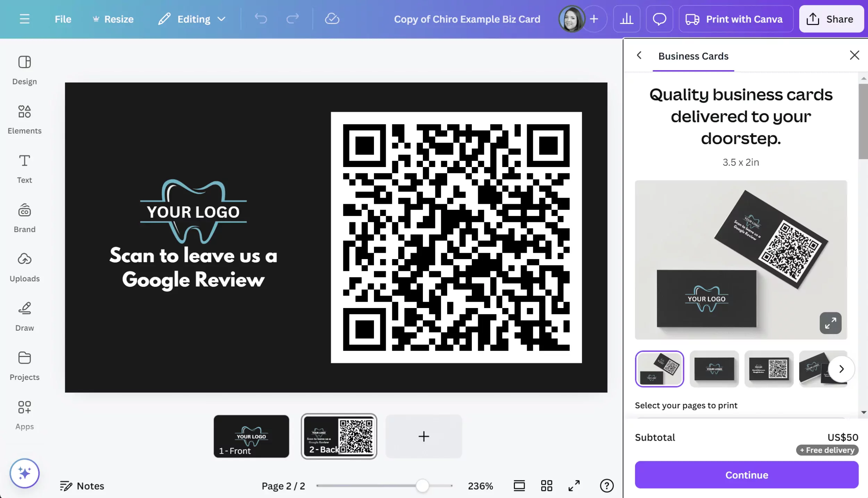Open the Projects folder panel
This screenshot has width=868, height=498.
[x=24, y=366]
